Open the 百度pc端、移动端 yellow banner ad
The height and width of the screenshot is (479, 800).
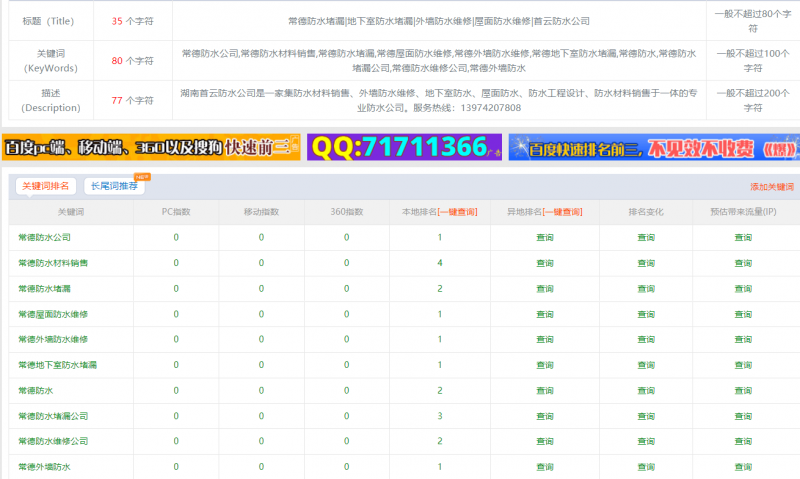coord(150,147)
